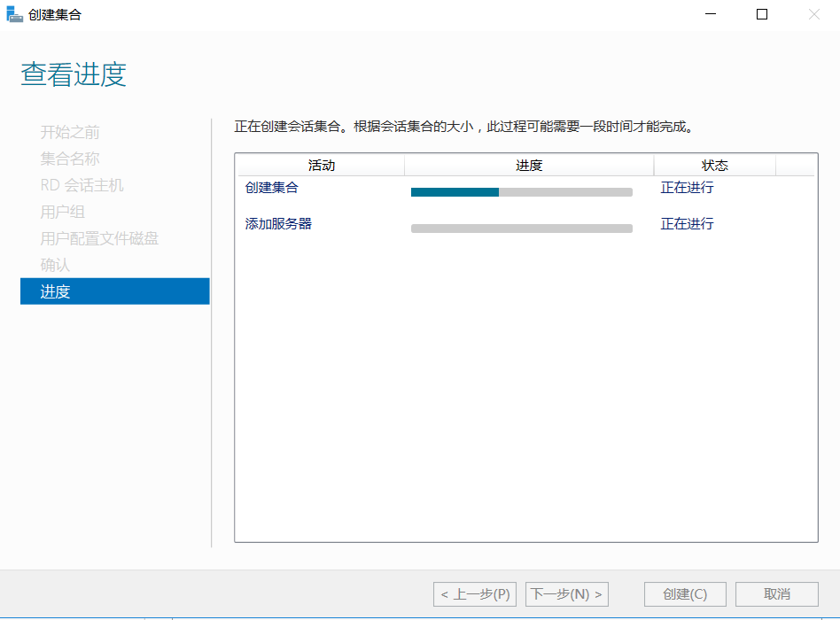840x620 pixels.
Task: Click the 状态 column header
Action: click(x=715, y=166)
